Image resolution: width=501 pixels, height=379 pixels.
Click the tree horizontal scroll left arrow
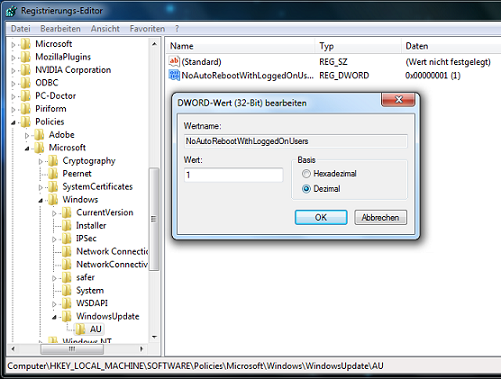point(13,349)
